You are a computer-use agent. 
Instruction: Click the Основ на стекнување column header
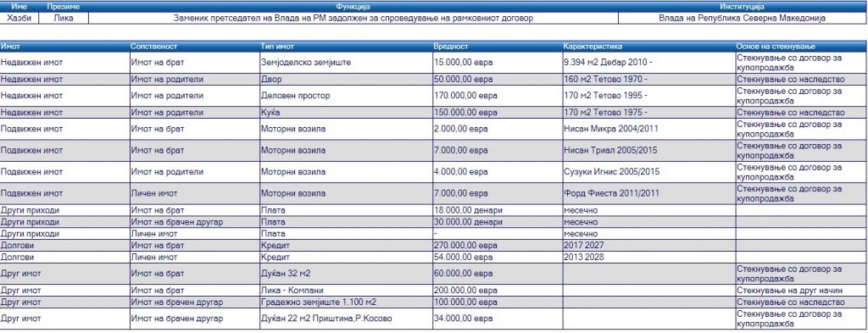click(801, 47)
